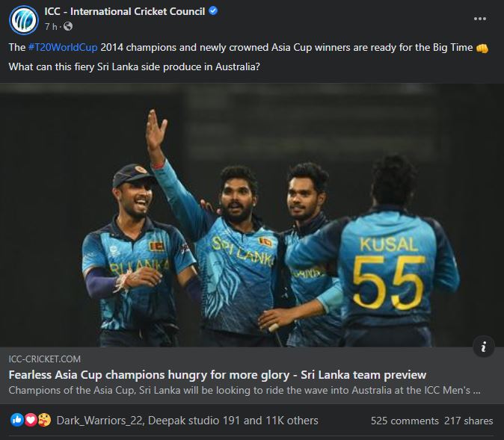The image size is (504, 440).
Task: Click the fist bump emoji in post text
Action: tap(482, 48)
